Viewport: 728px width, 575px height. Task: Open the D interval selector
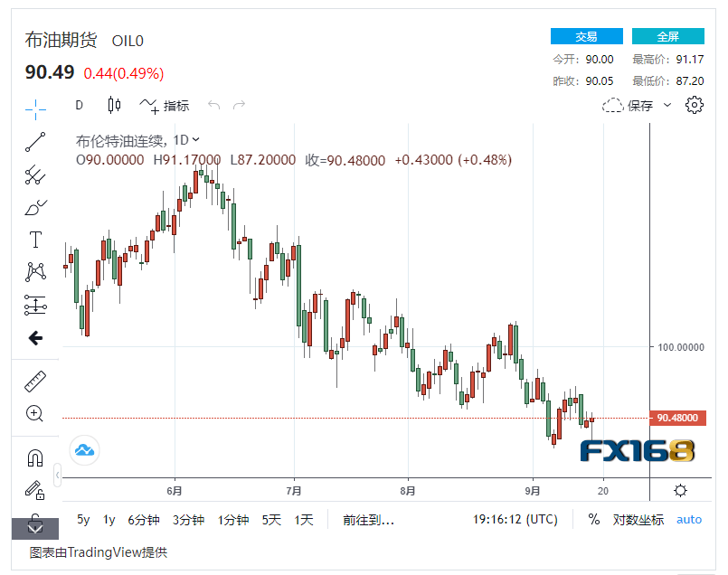(x=80, y=106)
